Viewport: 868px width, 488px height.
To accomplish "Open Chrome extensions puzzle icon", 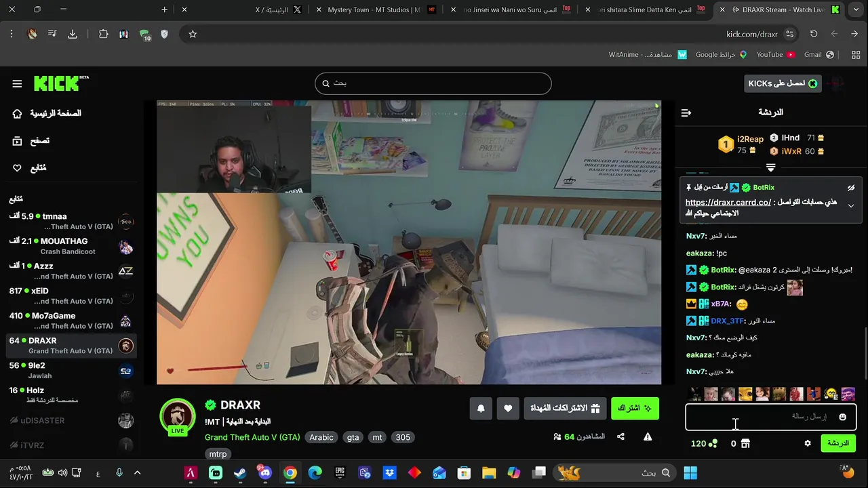I will (x=103, y=34).
